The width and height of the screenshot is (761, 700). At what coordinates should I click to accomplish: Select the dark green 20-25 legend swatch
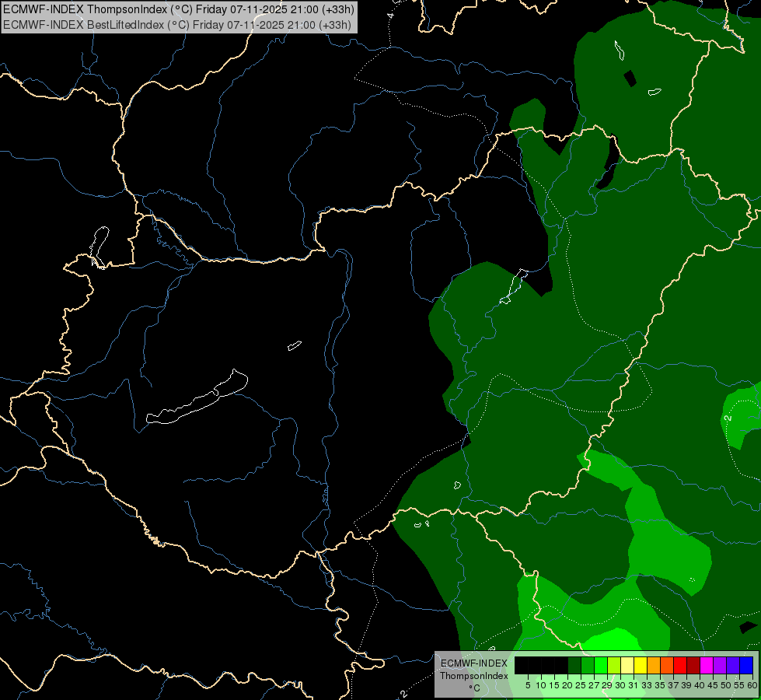click(574, 666)
